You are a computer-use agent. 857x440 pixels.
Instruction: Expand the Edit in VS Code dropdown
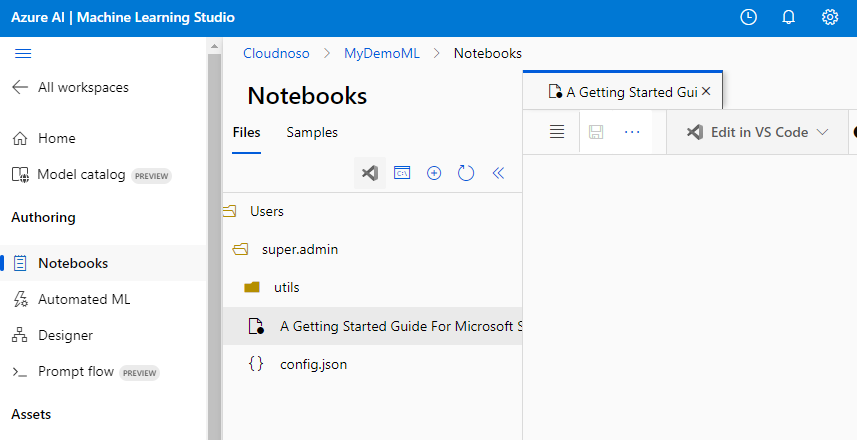[x=822, y=132]
